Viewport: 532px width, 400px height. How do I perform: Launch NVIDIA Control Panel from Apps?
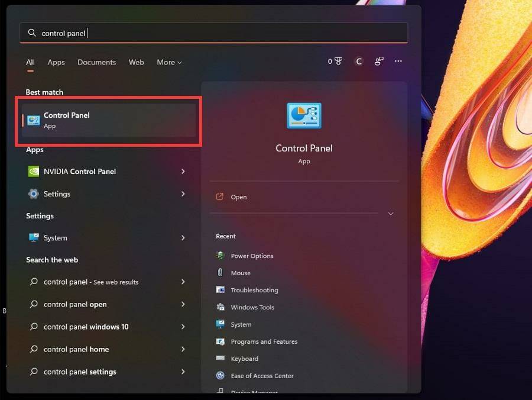83,171
